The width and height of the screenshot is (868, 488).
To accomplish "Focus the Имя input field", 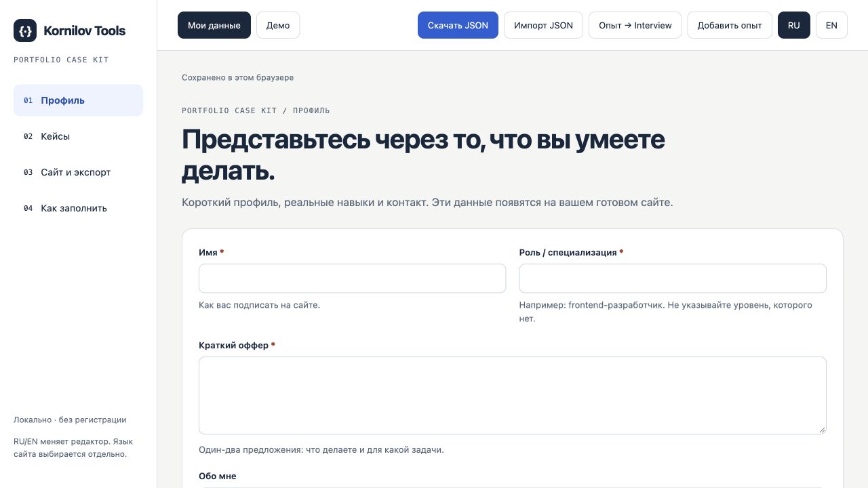I will pyautogui.click(x=352, y=279).
